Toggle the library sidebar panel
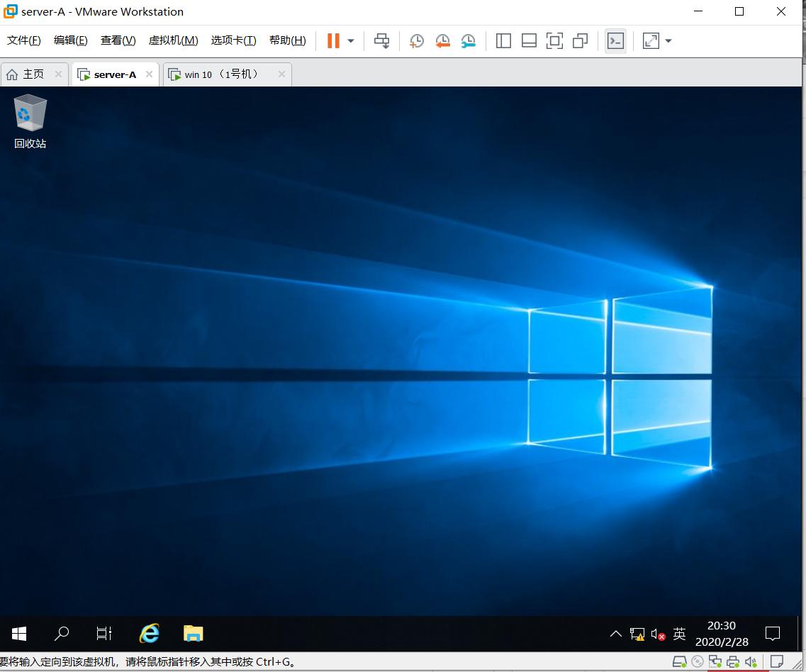Viewport: 806px width, 672px height. pos(503,40)
